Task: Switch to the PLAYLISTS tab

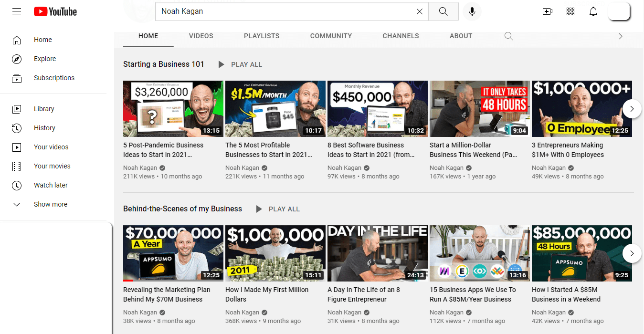Action: point(262,36)
